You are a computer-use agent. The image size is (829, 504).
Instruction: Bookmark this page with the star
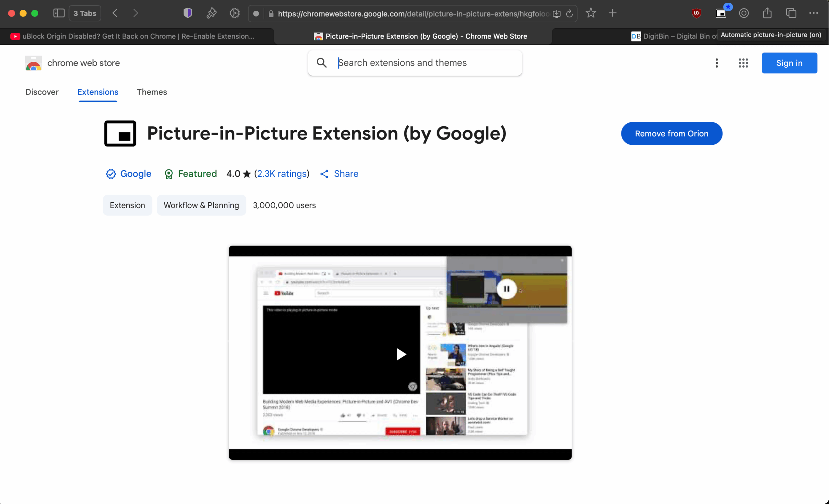[x=590, y=13]
